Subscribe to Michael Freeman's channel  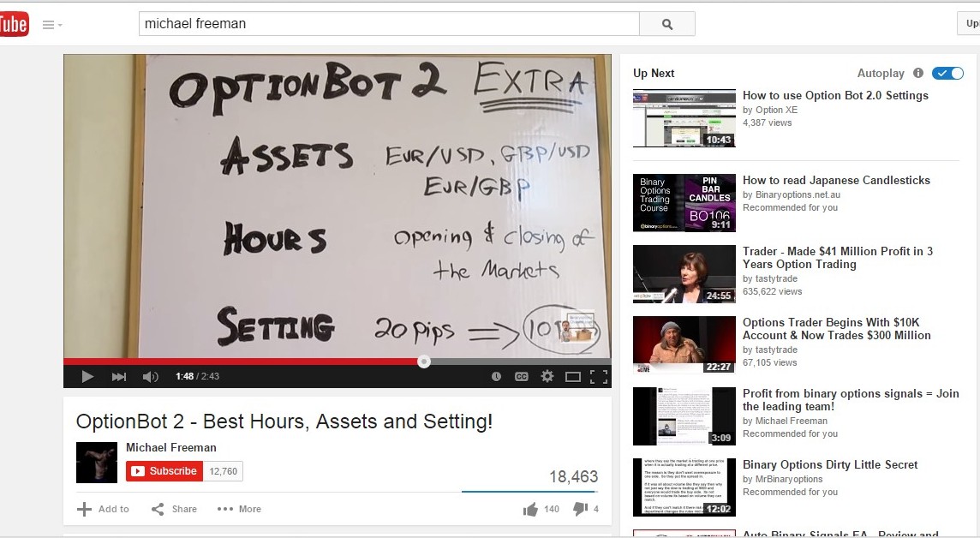coord(164,471)
